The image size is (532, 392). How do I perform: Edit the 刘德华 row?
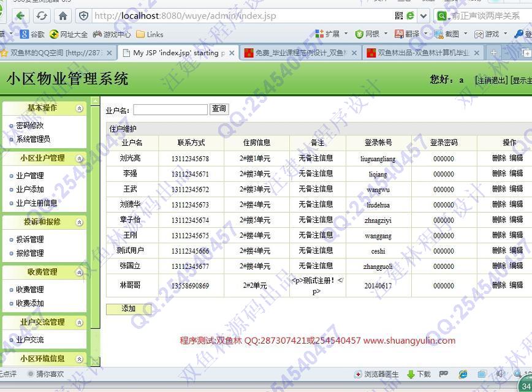point(516,204)
